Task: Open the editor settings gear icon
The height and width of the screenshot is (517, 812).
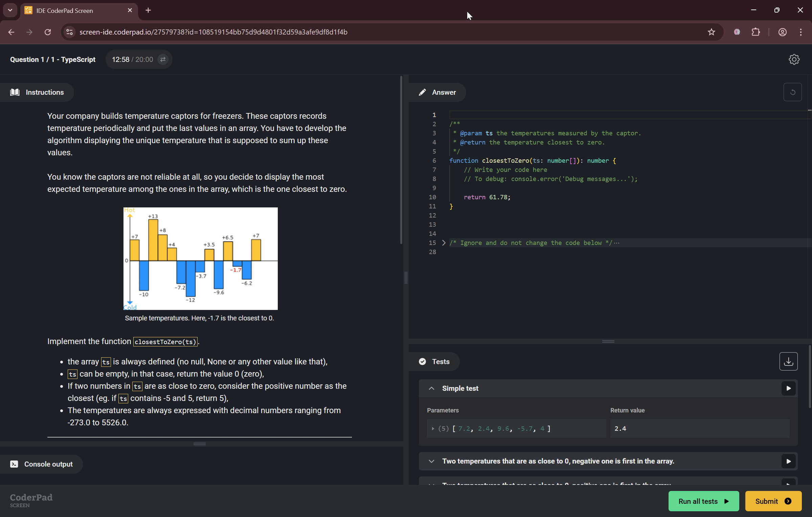Action: point(794,60)
